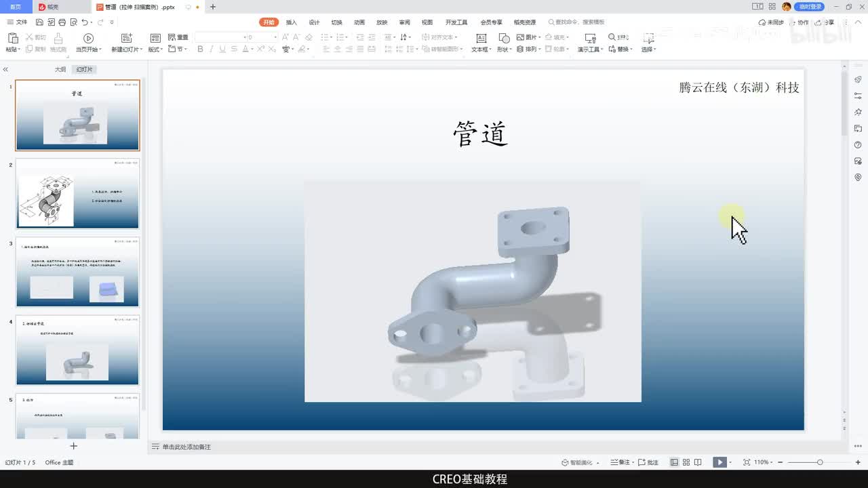
Task: Expand the Arrange (排列) dropdown
Action: point(540,49)
